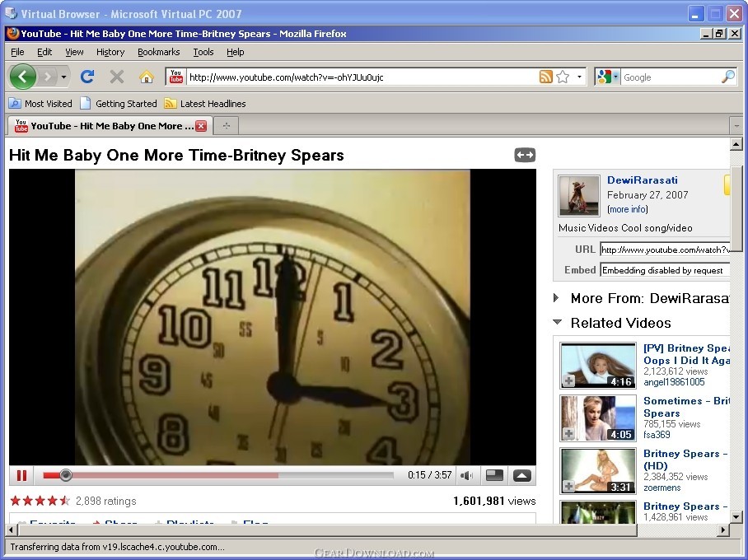Open the File menu
This screenshot has width=748, height=560.
[x=17, y=52]
